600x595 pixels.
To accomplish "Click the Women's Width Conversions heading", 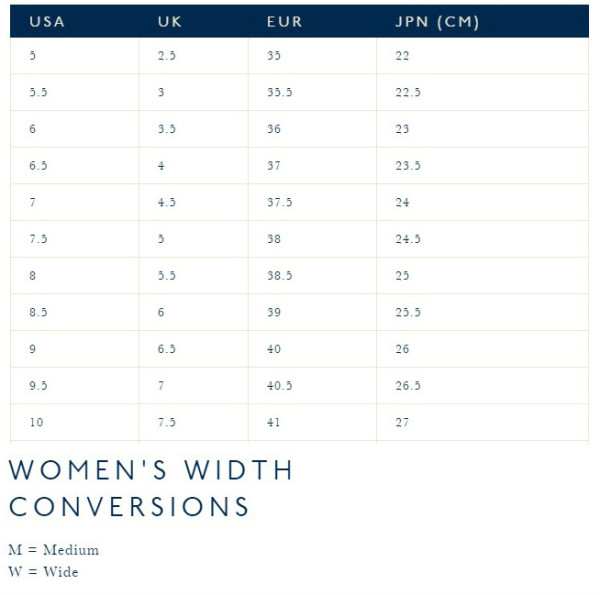I will click(x=151, y=488).
